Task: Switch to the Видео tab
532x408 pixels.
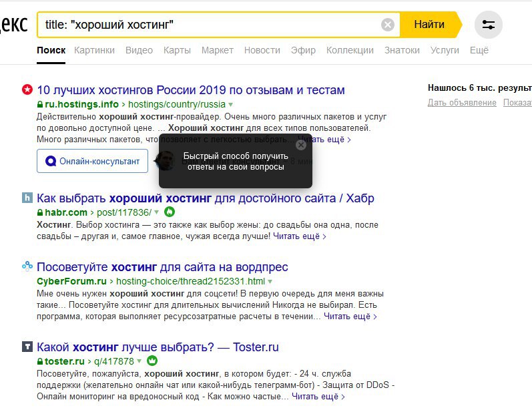Action: tap(139, 50)
